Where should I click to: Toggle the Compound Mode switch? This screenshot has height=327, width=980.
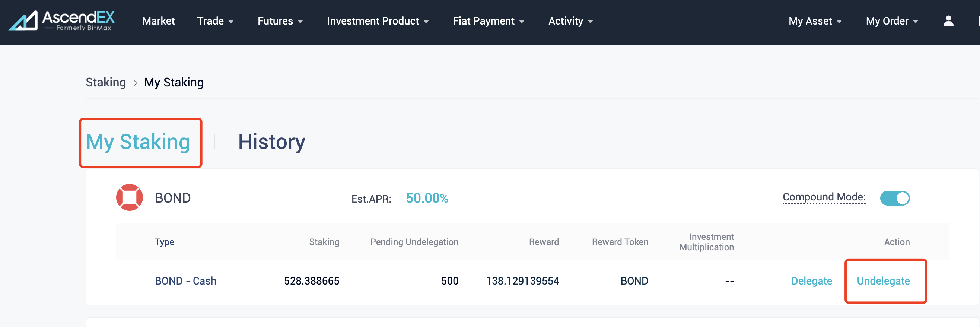click(x=894, y=198)
